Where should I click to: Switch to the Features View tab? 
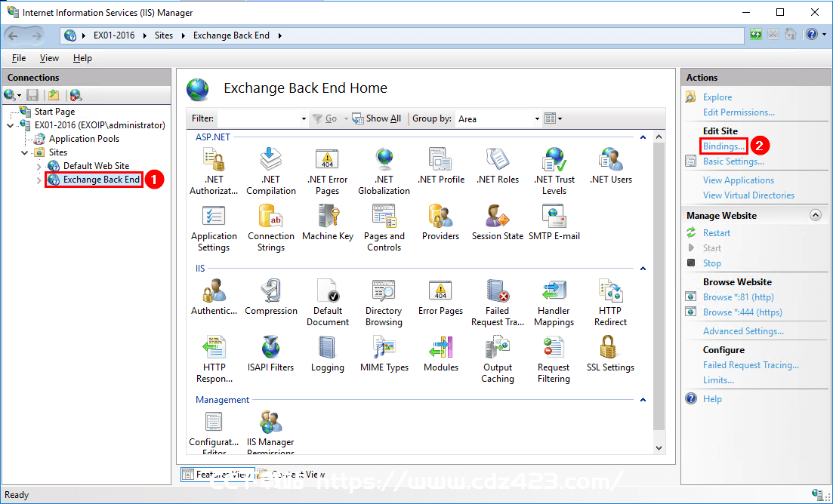218,475
